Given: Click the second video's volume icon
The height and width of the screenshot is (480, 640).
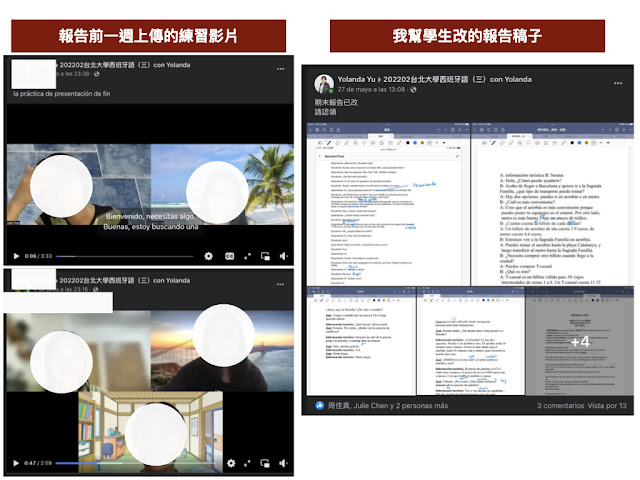Looking at the screenshot, I should click(285, 463).
